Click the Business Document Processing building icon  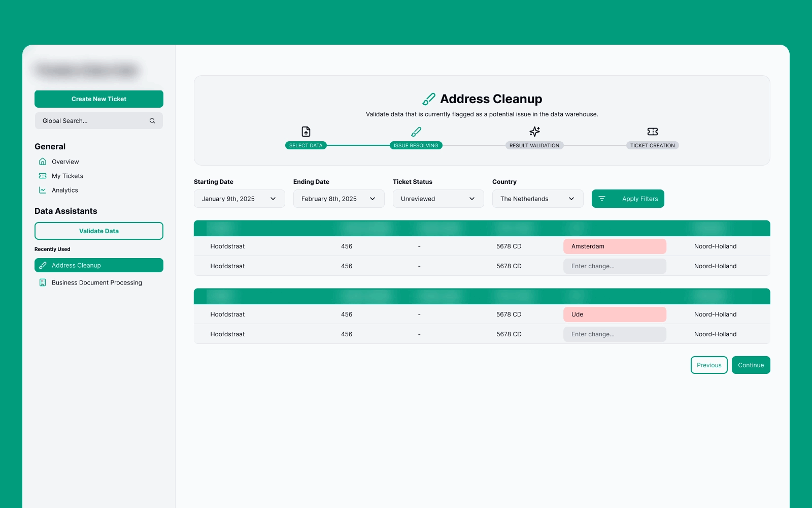pos(43,282)
